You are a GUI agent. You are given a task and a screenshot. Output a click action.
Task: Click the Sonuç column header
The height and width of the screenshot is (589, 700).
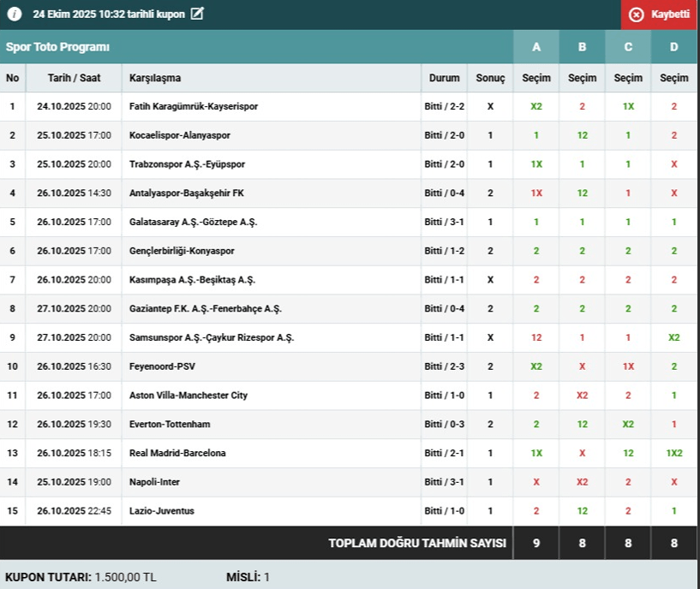point(490,78)
